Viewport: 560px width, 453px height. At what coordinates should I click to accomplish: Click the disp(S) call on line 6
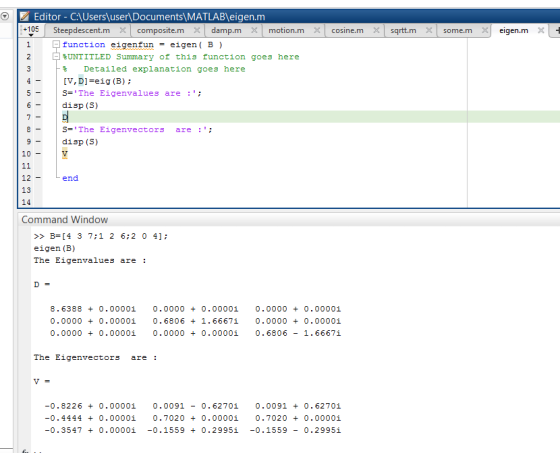click(x=80, y=105)
